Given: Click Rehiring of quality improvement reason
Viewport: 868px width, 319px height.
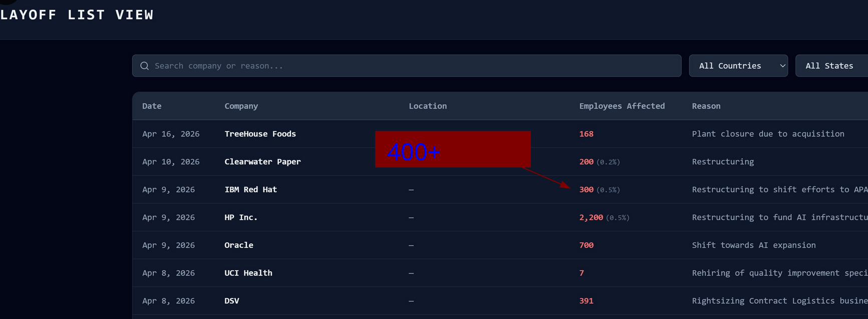Looking at the screenshot, I should point(780,273).
